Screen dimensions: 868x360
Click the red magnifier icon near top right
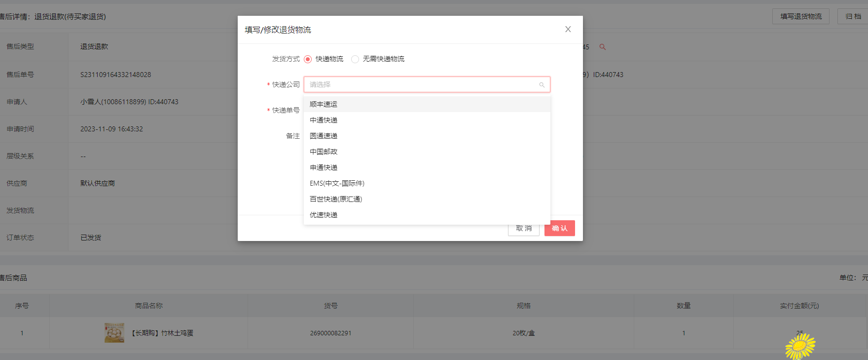point(602,47)
